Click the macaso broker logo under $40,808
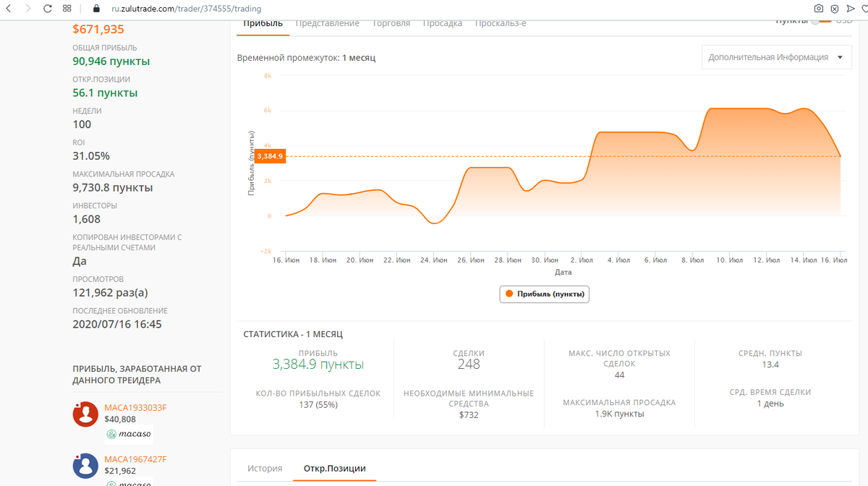This screenshot has width=868, height=486. pos(128,434)
